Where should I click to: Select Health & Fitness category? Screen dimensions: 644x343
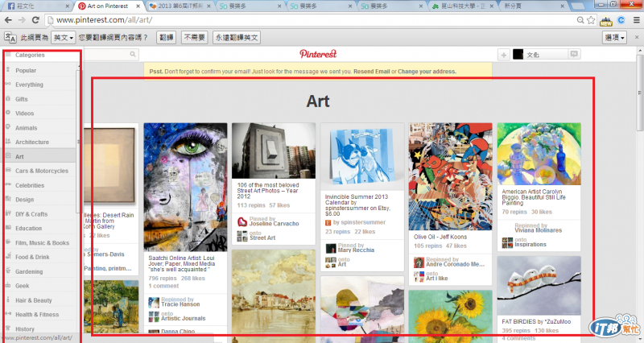[x=37, y=315]
